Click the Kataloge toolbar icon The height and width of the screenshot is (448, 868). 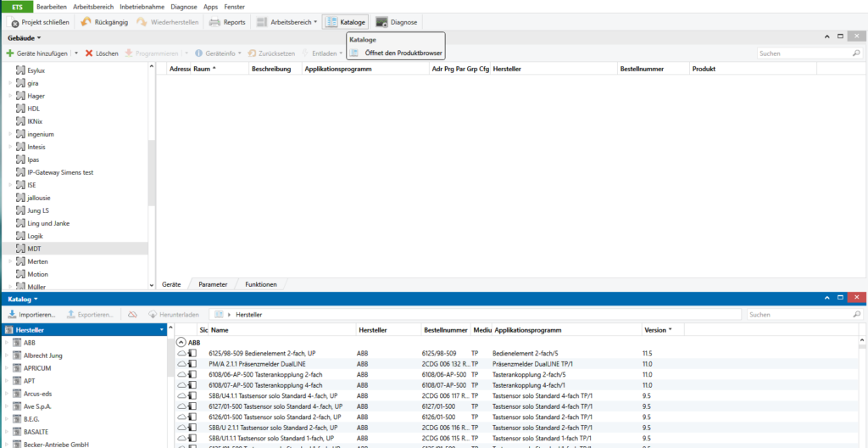331,22
